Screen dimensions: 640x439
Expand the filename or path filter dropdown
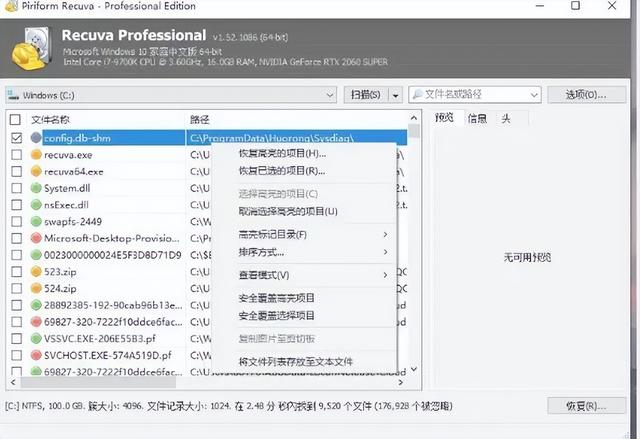[534, 95]
